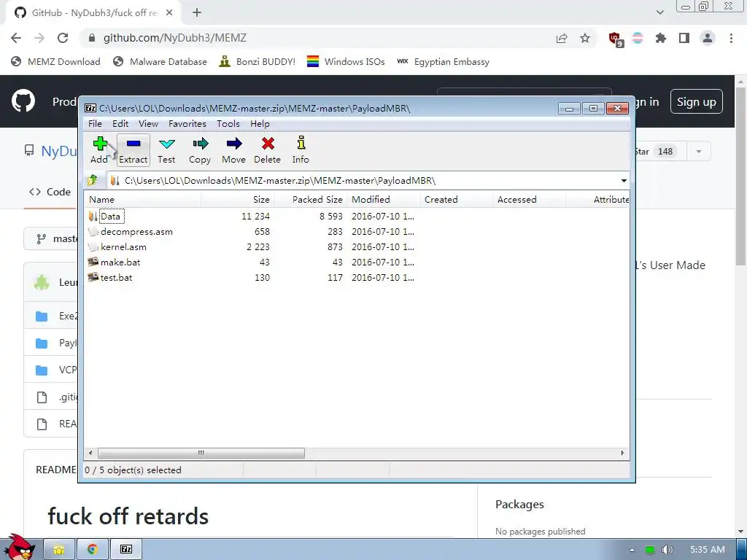The image size is (747, 560).
Task: Open the volume speaker tray icon
Action: (x=667, y=550)
